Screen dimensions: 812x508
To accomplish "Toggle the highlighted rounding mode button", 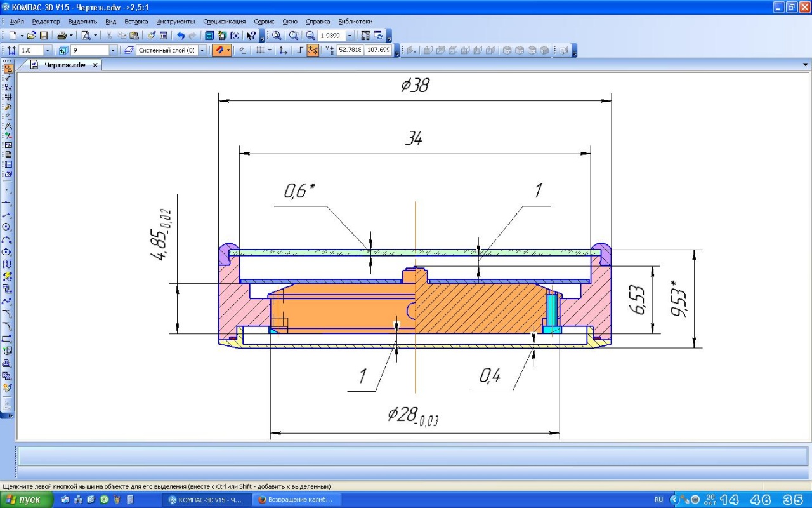I will 313,50.
